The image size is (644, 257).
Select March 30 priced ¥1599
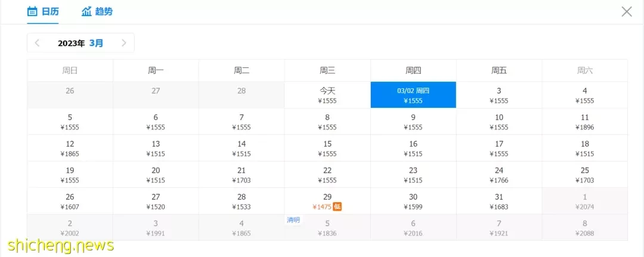pyautogui.click(x=413, y=201)
